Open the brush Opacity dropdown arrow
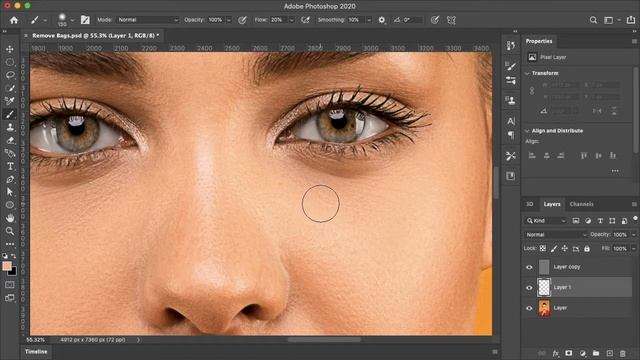Viewport: 640px width, 360px height. [x=229, y=20]
